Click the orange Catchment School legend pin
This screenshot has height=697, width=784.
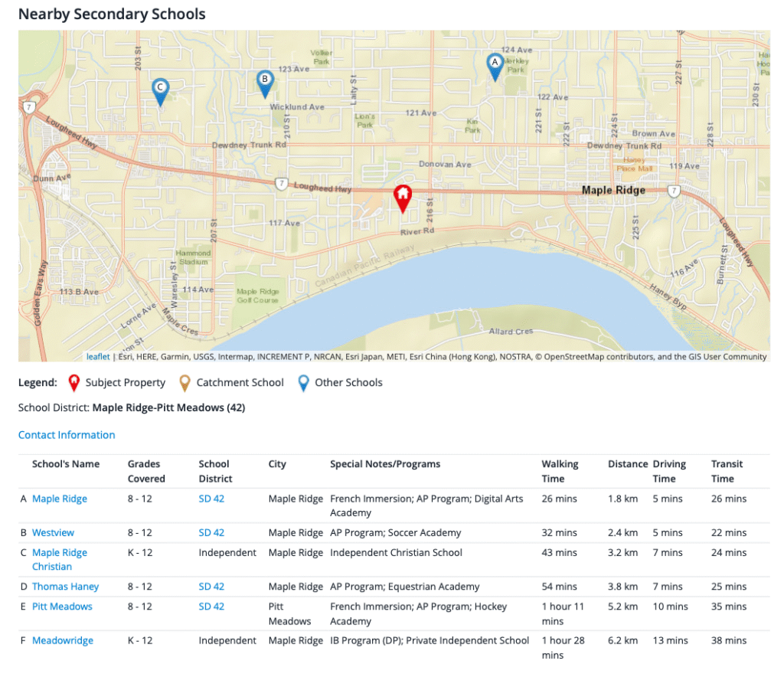(x=185, y=383)
